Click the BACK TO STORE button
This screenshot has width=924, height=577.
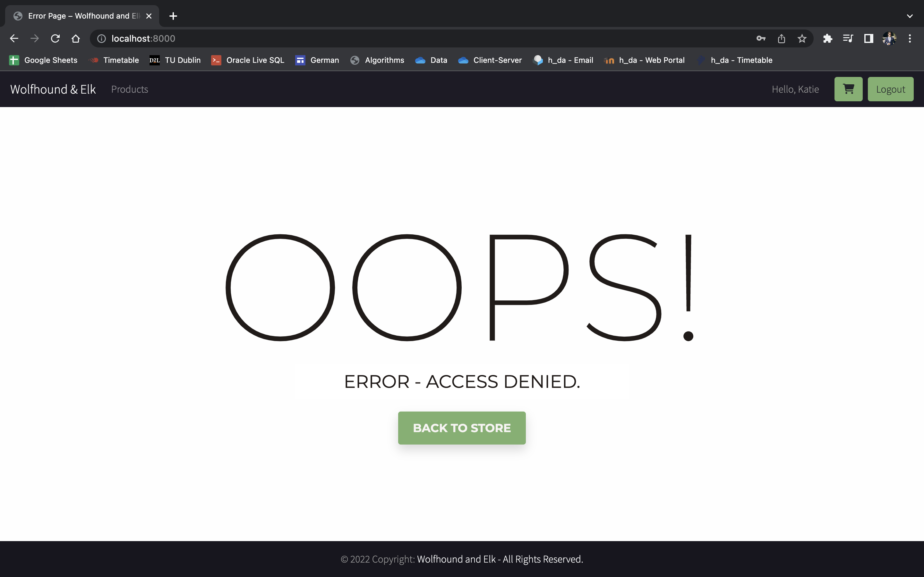click(x=462, y=428)
